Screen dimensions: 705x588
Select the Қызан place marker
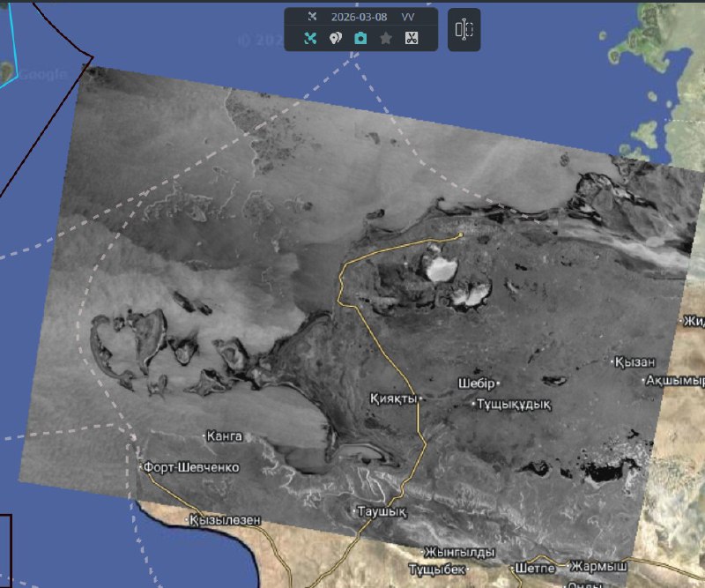tap(636, 362)
